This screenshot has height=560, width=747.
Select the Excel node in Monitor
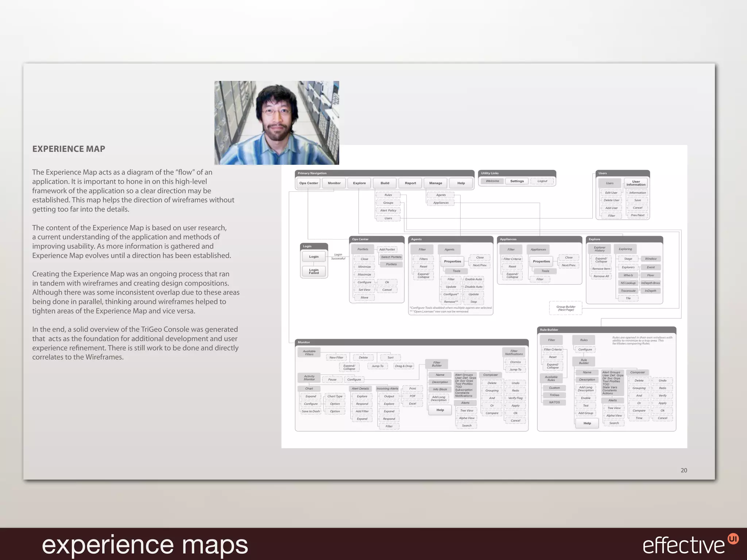click(x=413, y=404)
